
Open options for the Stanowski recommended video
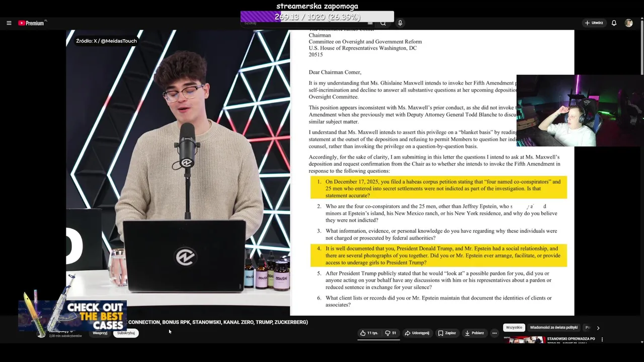click(x=602, y=339)
